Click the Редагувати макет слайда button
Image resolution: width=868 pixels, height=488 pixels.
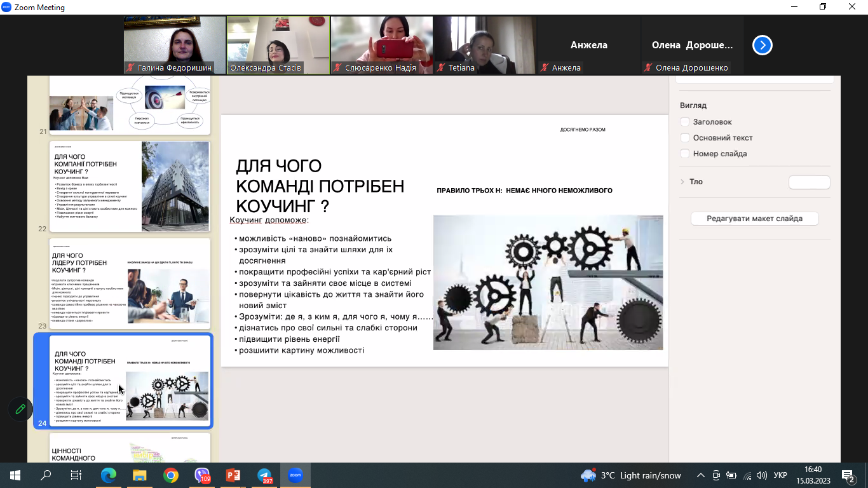coord(754,219)
